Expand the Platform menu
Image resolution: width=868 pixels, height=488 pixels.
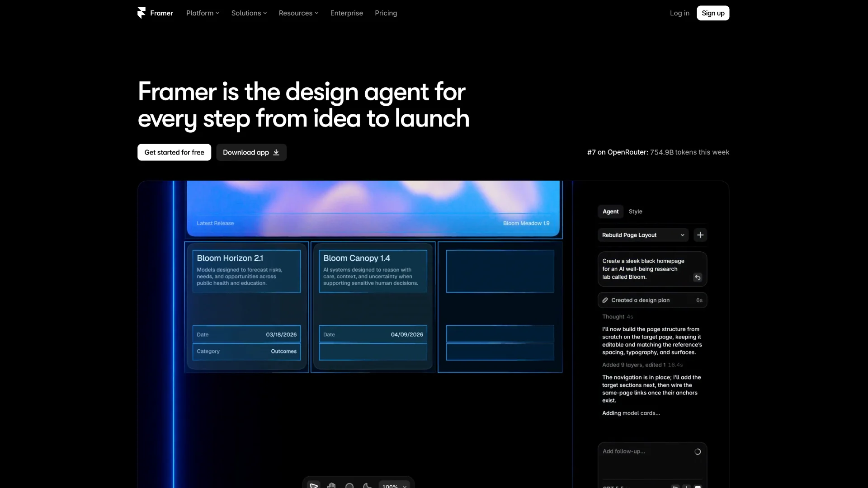(203, 13)
